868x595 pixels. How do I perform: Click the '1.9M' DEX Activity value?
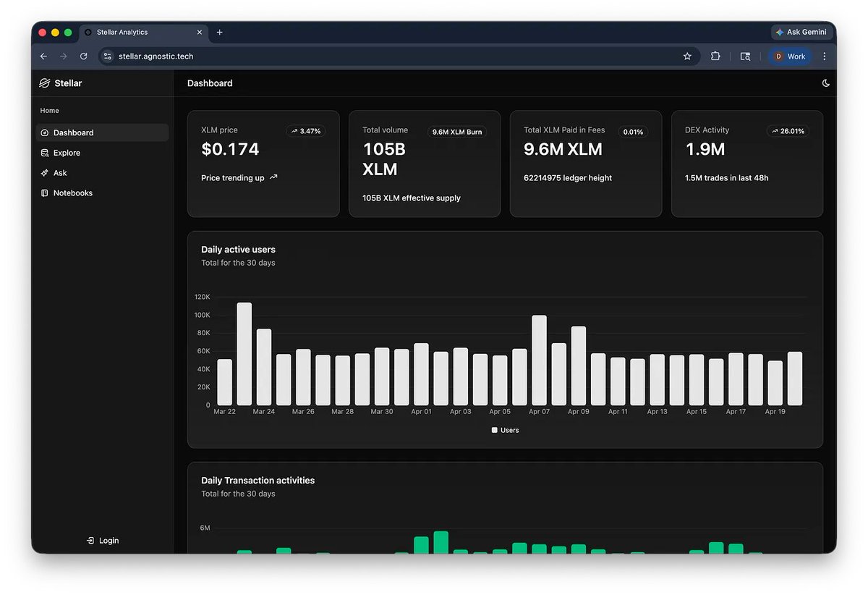(705, 150)
